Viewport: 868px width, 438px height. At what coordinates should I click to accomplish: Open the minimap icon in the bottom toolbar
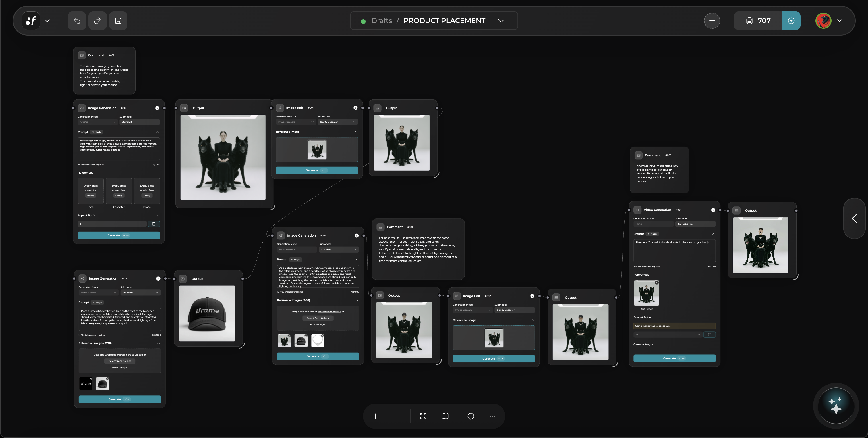(x=445, y=416)
